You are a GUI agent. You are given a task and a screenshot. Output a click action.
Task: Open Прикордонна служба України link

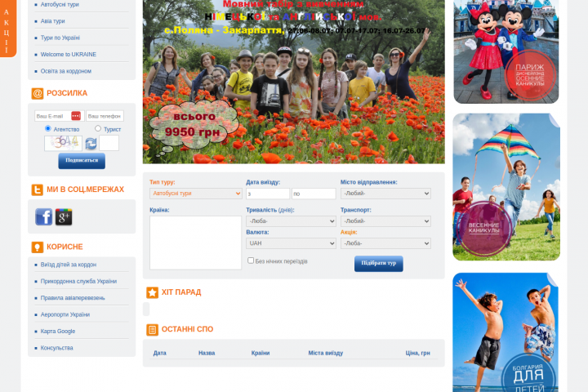coord(78,281)
